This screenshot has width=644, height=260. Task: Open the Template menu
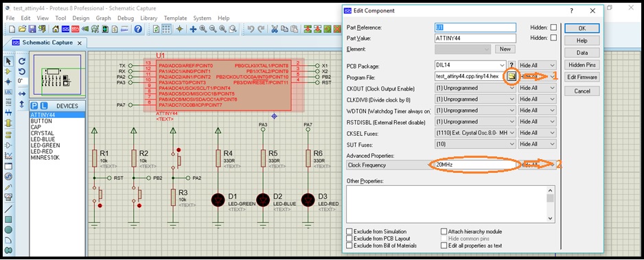[175, 18]
